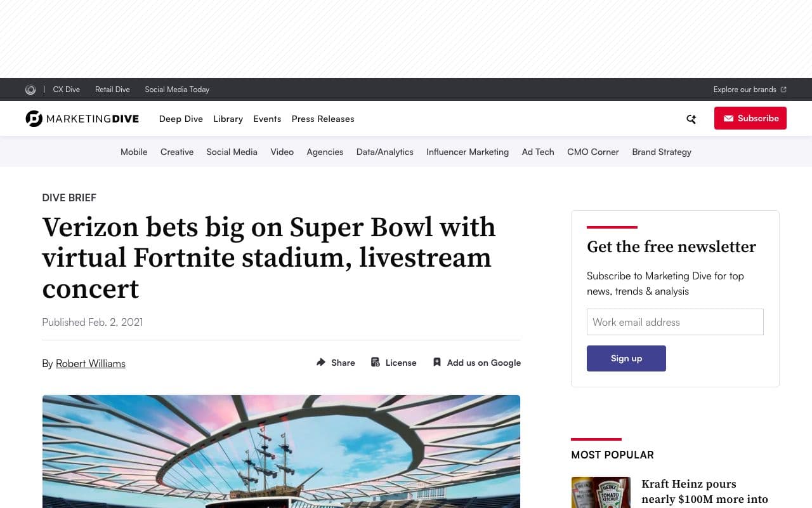The height and width of the screenshot is (508, 812).
Task: Click the License document icon
Action: click(x=376, y=362)
